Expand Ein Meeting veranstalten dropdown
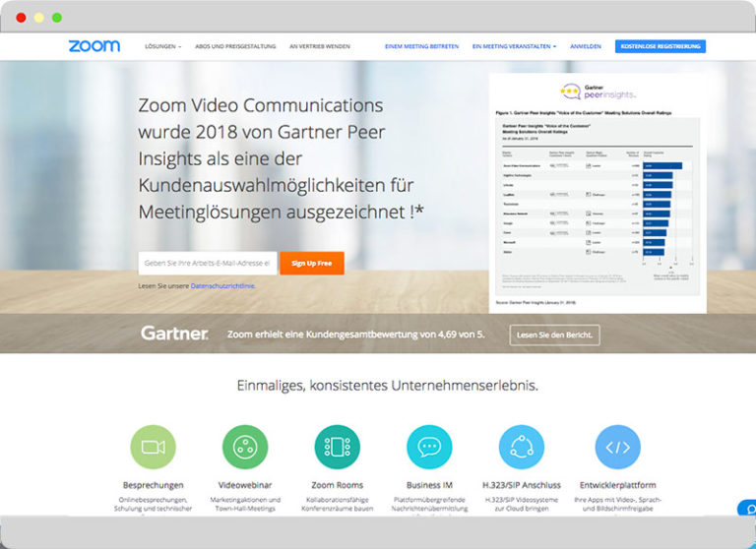 click(x=514, y=47)
